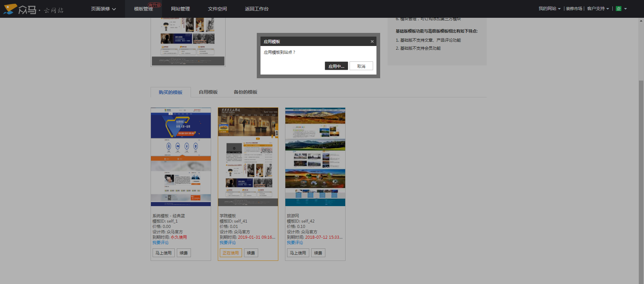Click the 2018-07-12 expiry date text
Screen dimensions: 644x284
324,237
